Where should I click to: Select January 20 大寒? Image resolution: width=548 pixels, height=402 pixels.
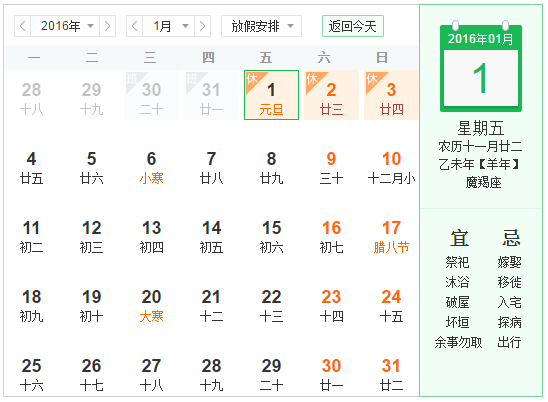[151, 306]
